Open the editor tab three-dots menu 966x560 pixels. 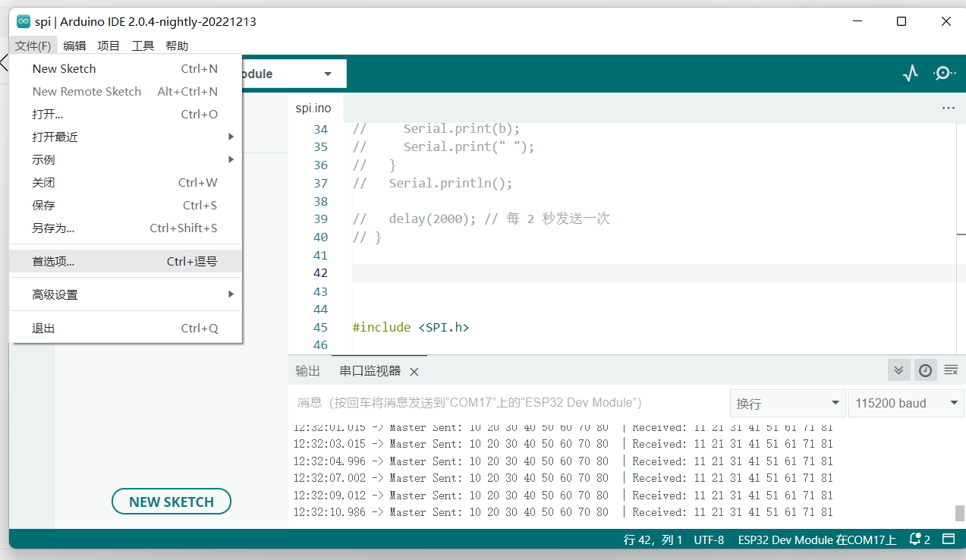[x=948, y=109]
